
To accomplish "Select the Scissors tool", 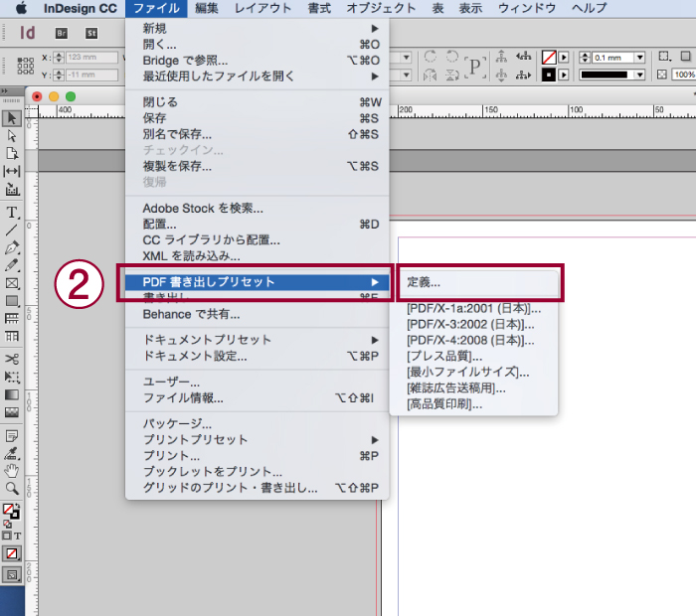I will click(12, 359).
